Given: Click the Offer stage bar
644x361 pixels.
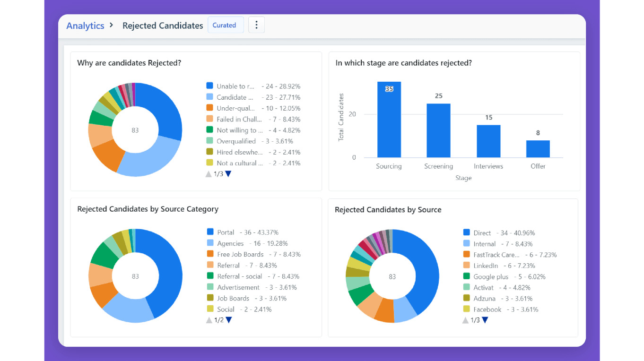Looking at the screenshot, I should coord(538,149).
